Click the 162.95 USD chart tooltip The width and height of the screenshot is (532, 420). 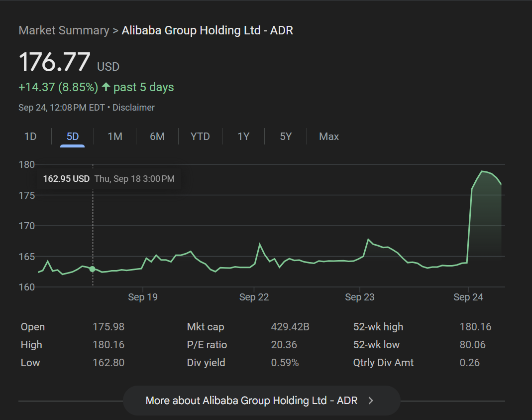pos(108,178)
